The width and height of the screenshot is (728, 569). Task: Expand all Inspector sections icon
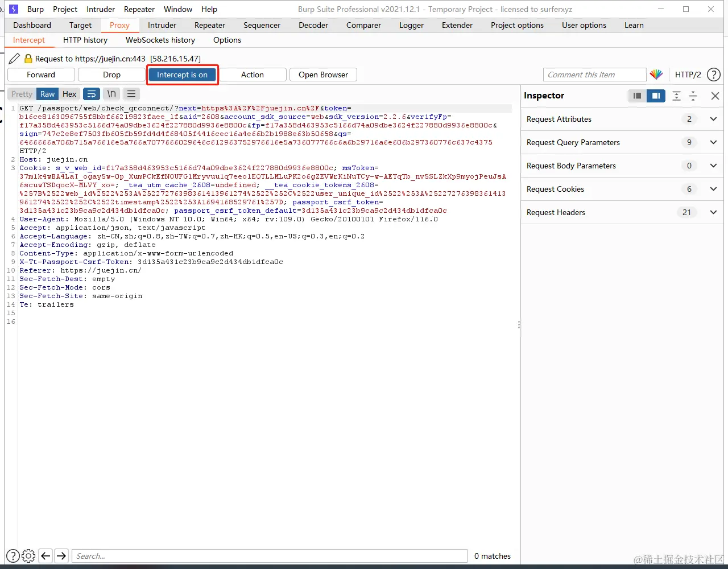click(x=676, y=96)
